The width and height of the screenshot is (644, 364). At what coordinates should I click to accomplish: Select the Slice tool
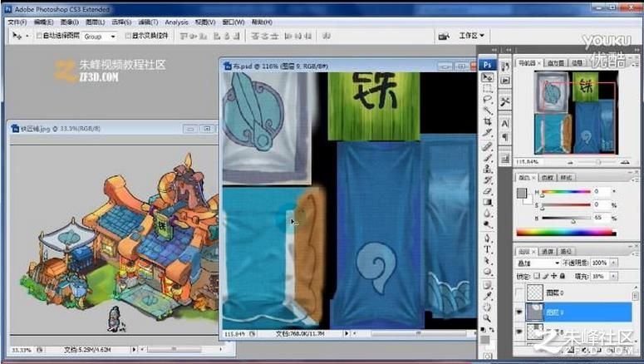(488, 132)
